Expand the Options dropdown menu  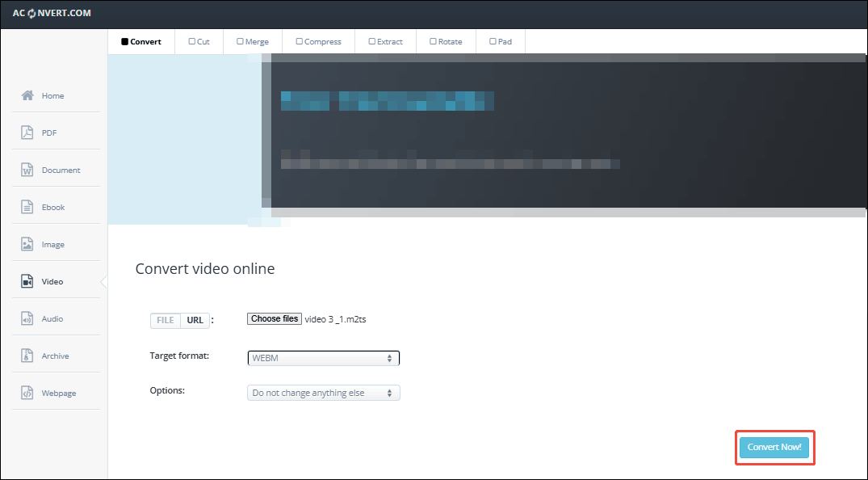pyautogui.click(x=323, y=391)
